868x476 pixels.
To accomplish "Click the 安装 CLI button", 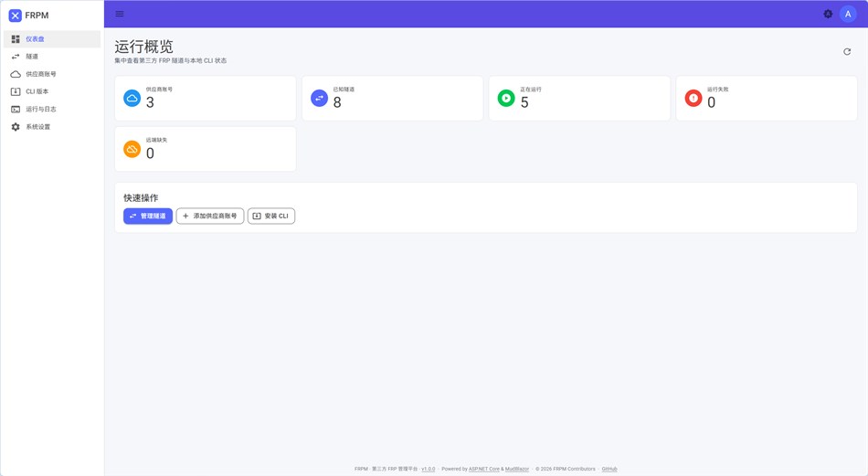I will (271, 216).
